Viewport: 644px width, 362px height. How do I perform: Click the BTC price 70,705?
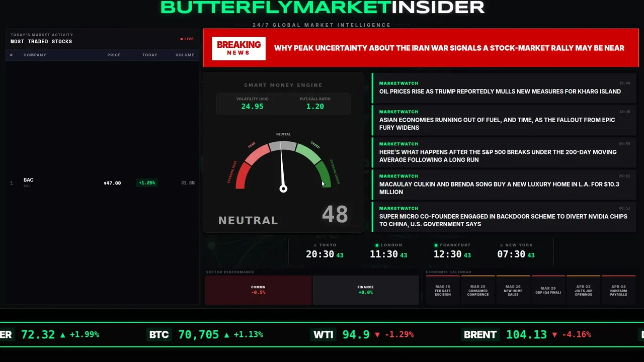(x=199, y=335)
